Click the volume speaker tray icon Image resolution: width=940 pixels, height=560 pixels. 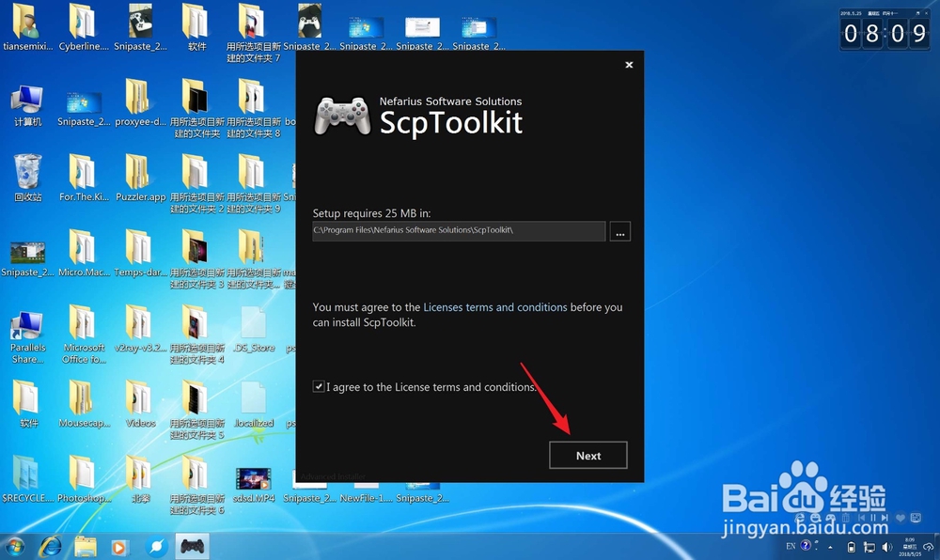pyautogui.click(x=888, y=547)
